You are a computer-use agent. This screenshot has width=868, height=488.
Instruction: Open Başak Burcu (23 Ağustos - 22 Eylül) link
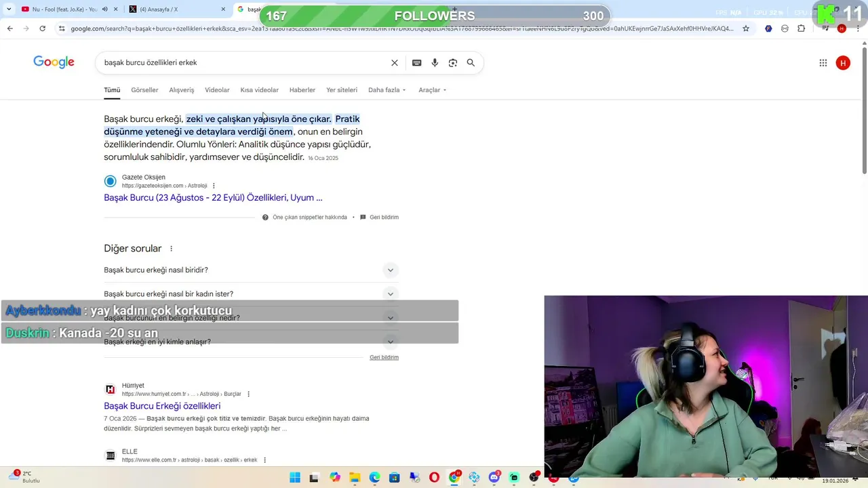(x=213, y=198)
